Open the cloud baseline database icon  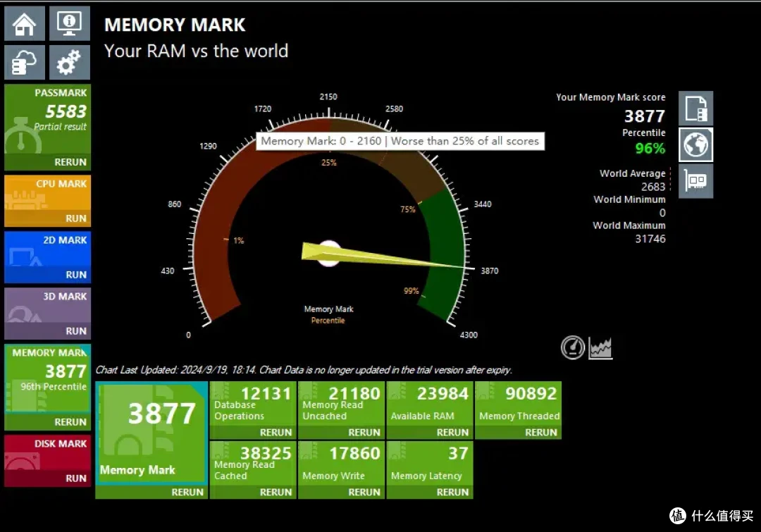25,62
